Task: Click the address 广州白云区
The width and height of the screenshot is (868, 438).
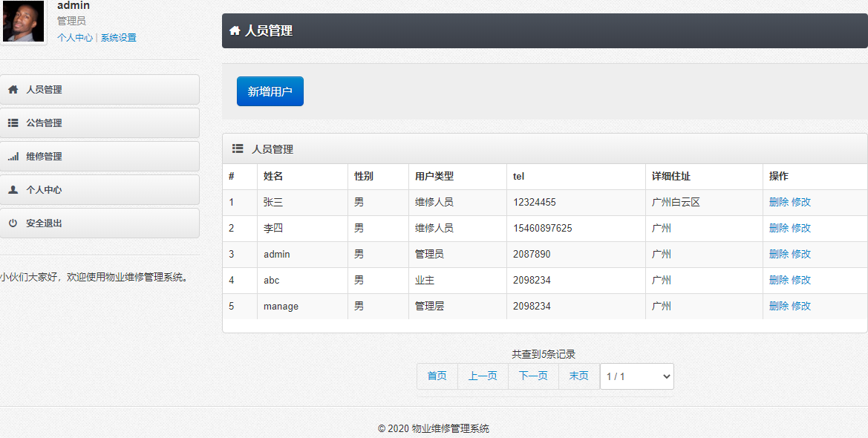Action: click(676, 202)
